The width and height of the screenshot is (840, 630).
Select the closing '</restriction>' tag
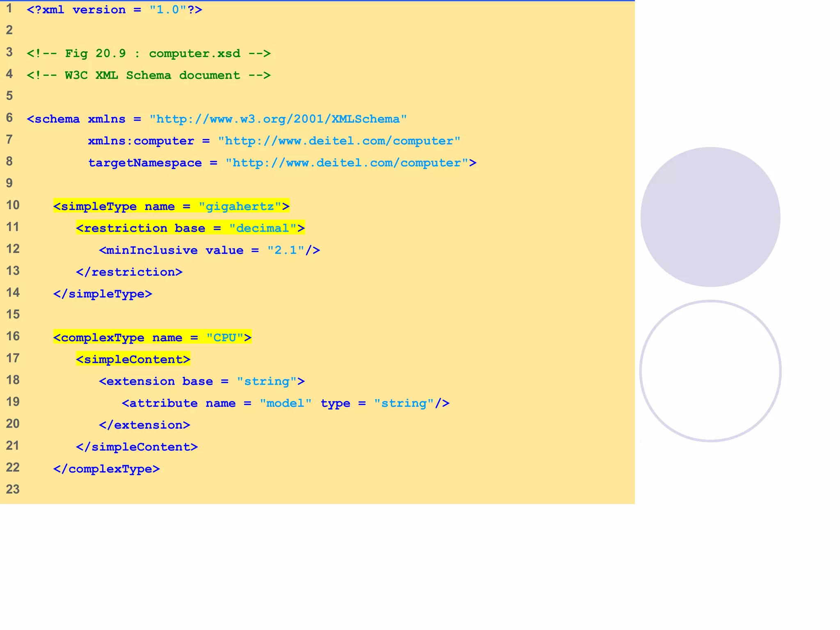129,272
